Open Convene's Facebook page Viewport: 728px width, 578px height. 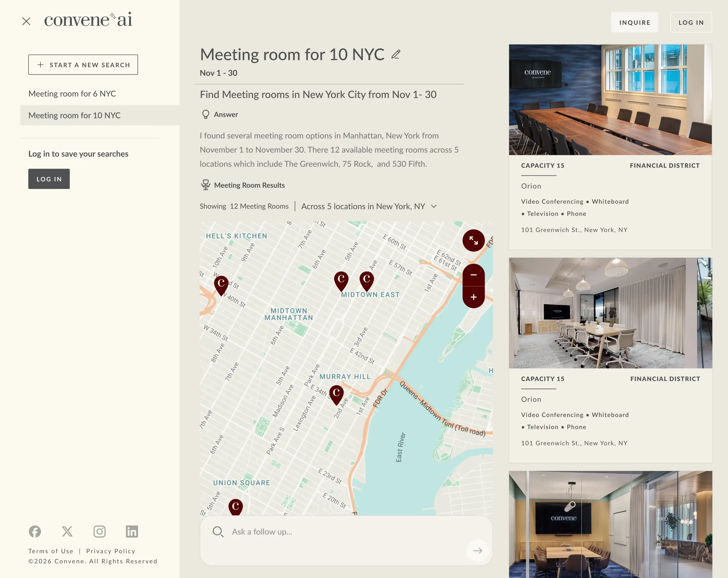tap(35, 532)
